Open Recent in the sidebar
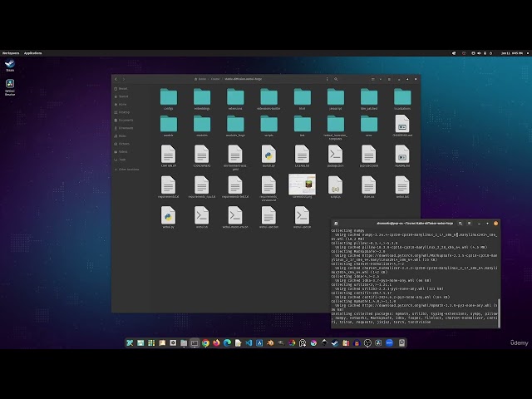This screenshot has height=399, width=532. click(121, 89)
